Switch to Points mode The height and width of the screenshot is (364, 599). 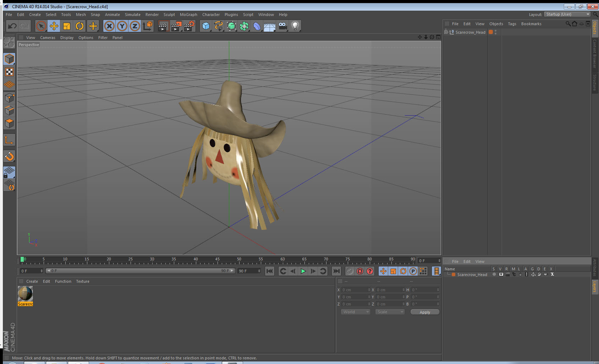(x=9, y=98)
